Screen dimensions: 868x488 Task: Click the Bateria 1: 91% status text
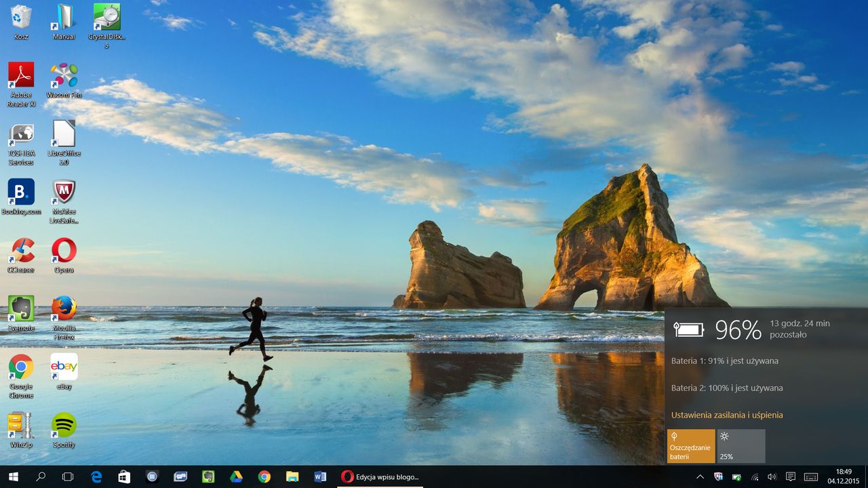click(x=725, y=361)
